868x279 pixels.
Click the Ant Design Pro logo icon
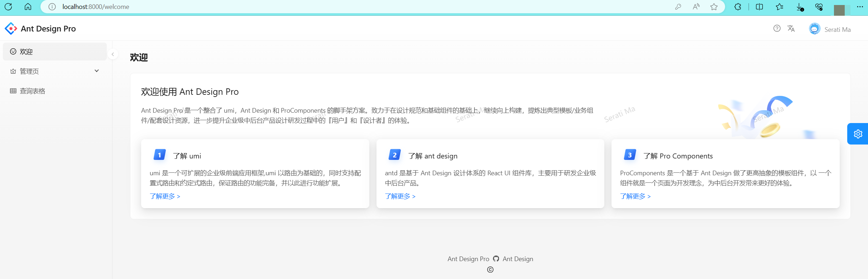point(11,29)
